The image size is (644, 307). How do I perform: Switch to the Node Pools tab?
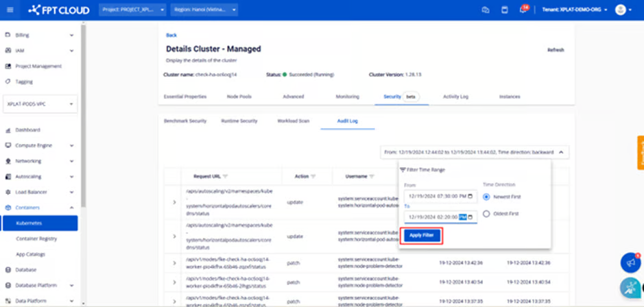click(x=239, y=97)
